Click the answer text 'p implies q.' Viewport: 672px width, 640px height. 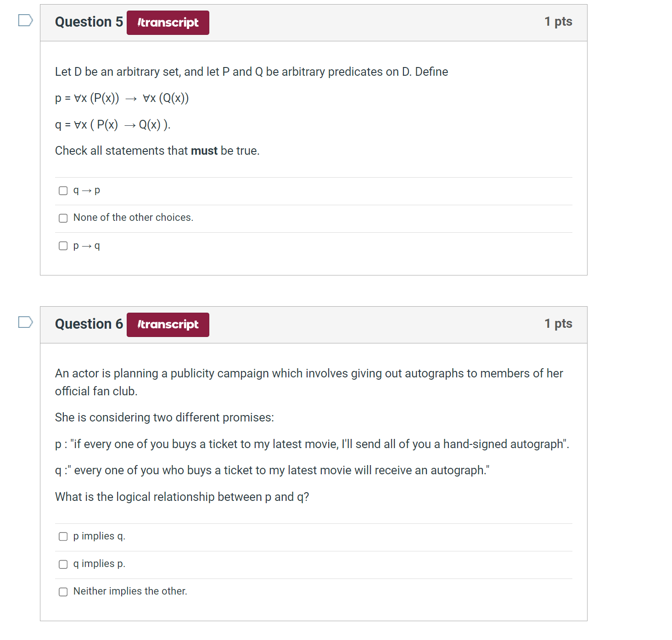click(x=99, y=536)
